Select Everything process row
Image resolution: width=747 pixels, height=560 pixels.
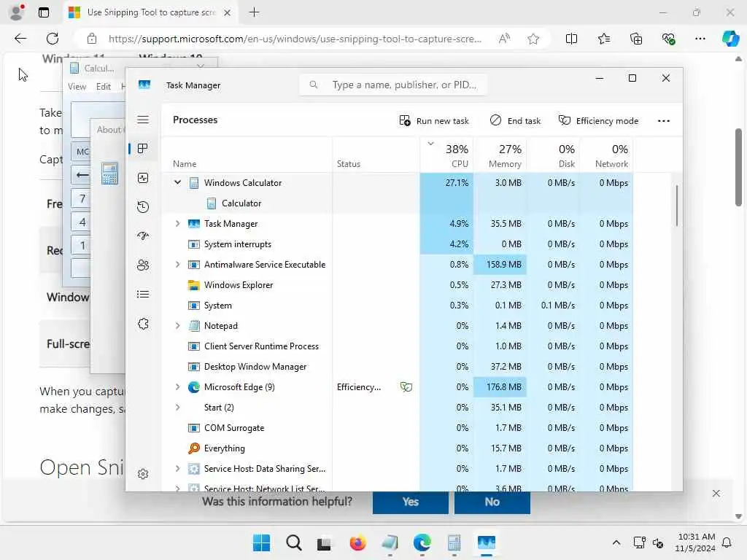(398, 448)
